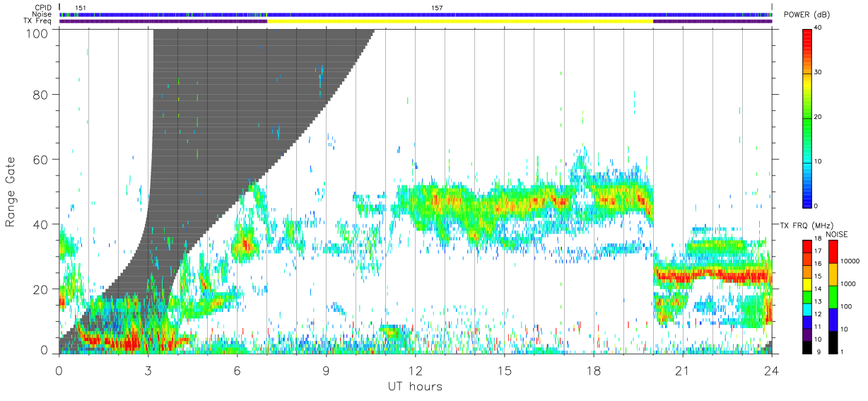Click POWER colorbar label 30
The image size is (868, 401).
819,73
